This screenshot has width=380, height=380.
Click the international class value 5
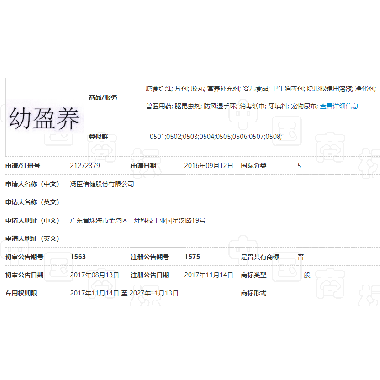click(299, 165)
